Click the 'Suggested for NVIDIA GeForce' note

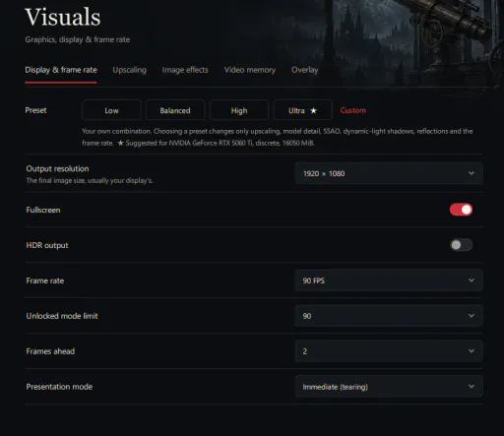(x=217, y=143)
